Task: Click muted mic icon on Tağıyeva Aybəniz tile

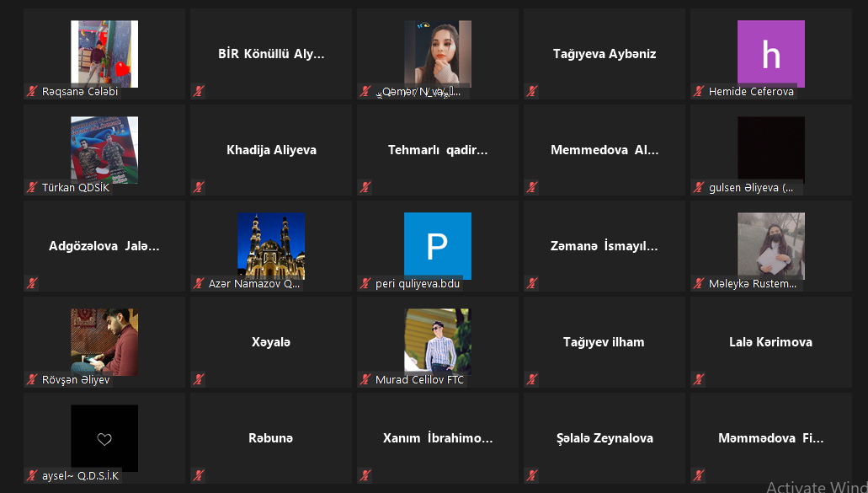Action: tap(532, 91)
